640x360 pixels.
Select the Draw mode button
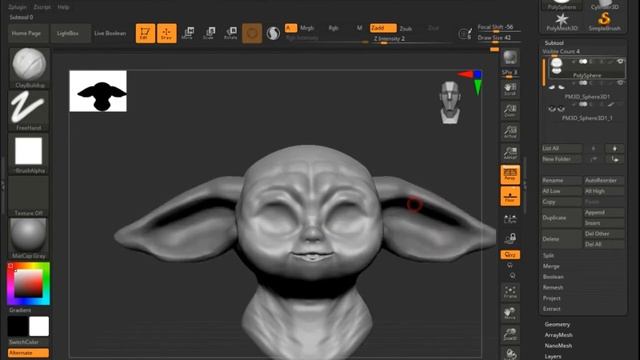(167, 33)
